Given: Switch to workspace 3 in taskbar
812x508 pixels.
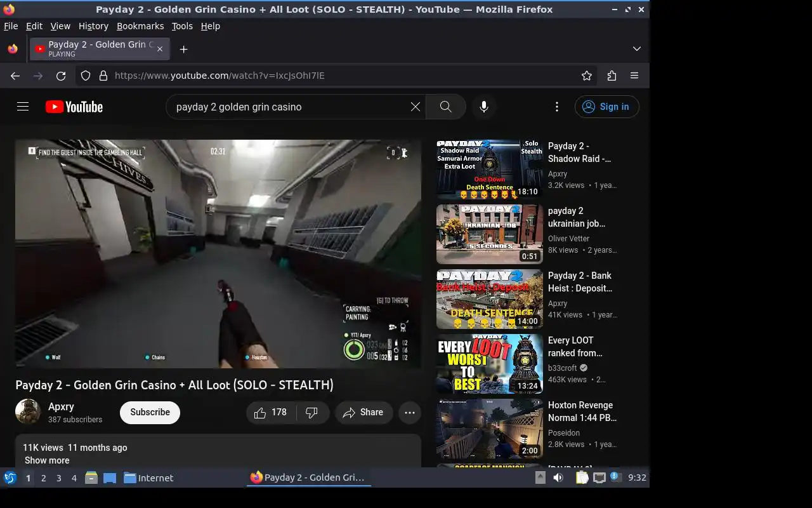Looking at the screenshot, I should pyautogui.click(x=58, y=478).
